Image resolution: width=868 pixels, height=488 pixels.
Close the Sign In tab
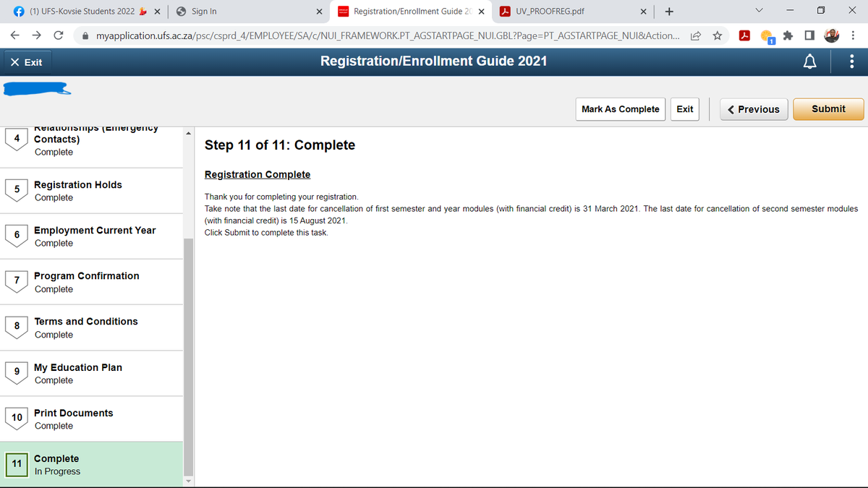319,12
